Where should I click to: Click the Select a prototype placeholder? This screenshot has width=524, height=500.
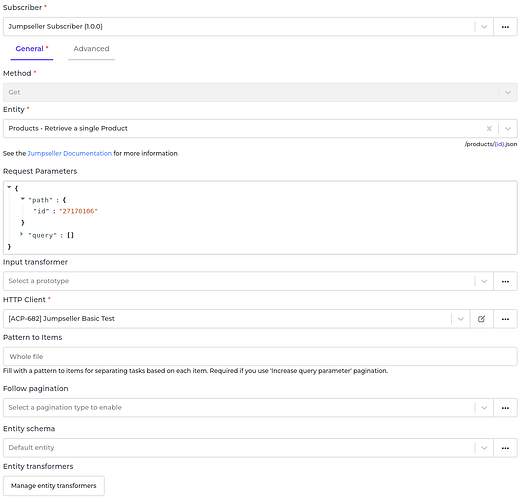tap(39, 281)
